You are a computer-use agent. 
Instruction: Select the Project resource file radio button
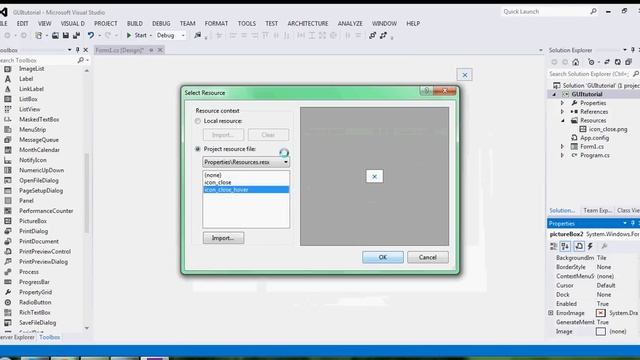(x=198, y=149)
